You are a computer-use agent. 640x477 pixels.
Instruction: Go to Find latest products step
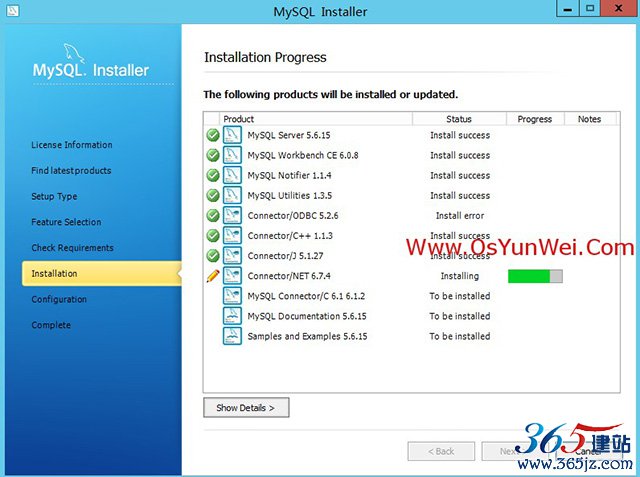(71, 171)
